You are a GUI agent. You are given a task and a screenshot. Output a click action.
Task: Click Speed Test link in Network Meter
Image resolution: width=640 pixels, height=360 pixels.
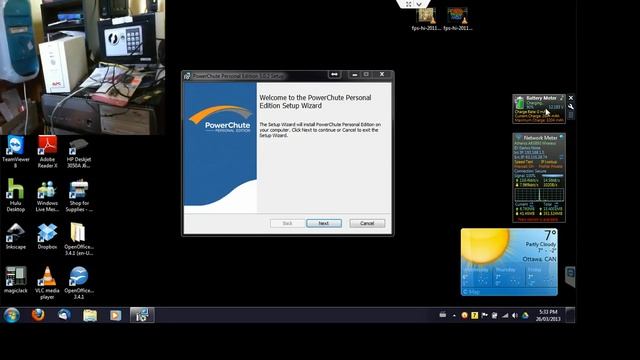[x=523, y=162]
